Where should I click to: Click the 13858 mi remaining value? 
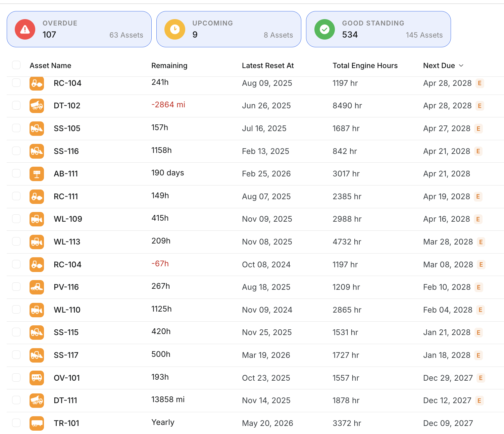168,399
